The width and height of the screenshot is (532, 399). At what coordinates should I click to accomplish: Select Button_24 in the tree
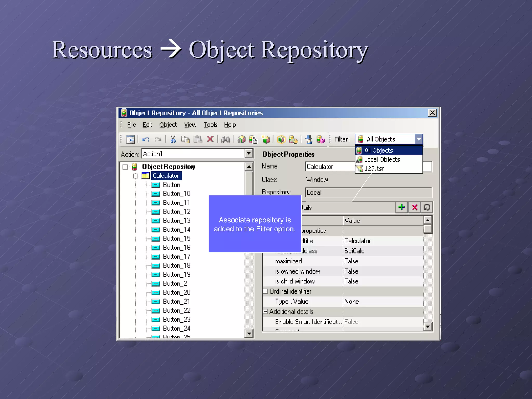click(177, 328)
